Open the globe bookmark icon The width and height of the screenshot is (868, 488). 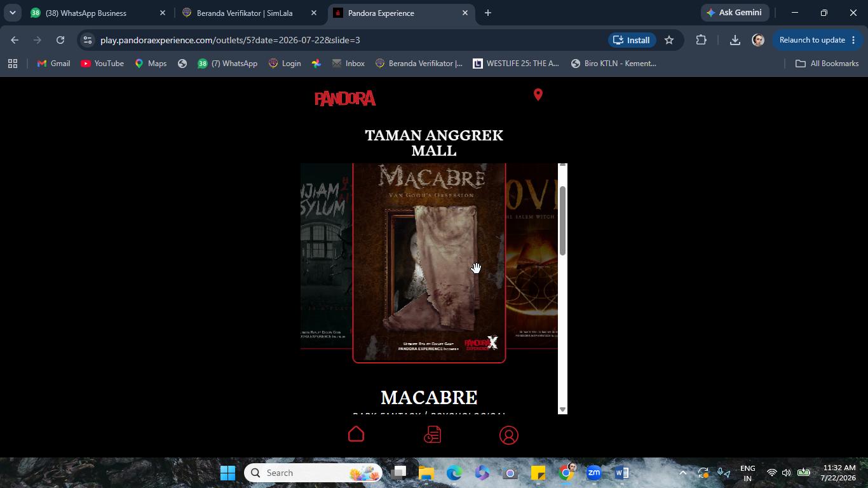coord(182,64)
